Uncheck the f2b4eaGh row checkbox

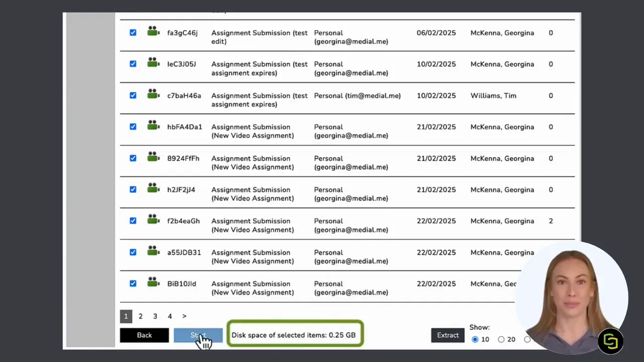[133, 221]
